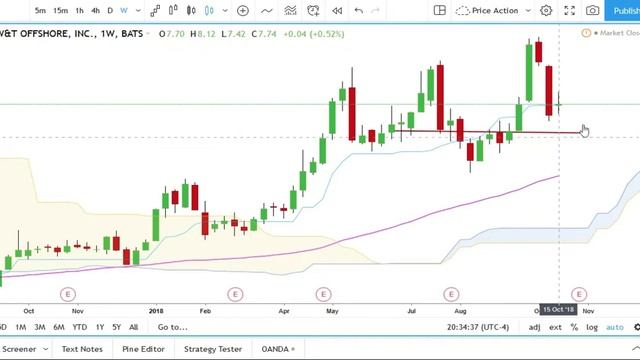Set range to 6M
The height and width of the screenshot is (360, 640).
pos(59,327)
